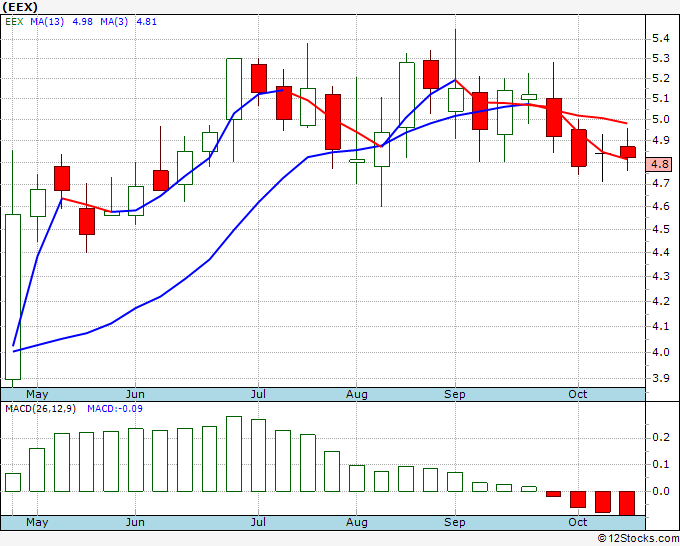This screenshot has height=546, width=680.
Task: Click the tallest MACD histogram bar near July
Action: (x=234, y=454)
